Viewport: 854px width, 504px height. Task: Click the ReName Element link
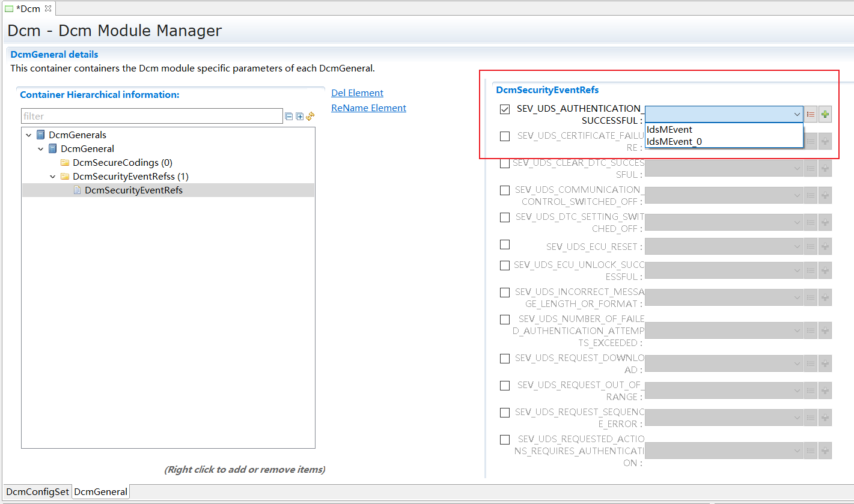point(368,108)
